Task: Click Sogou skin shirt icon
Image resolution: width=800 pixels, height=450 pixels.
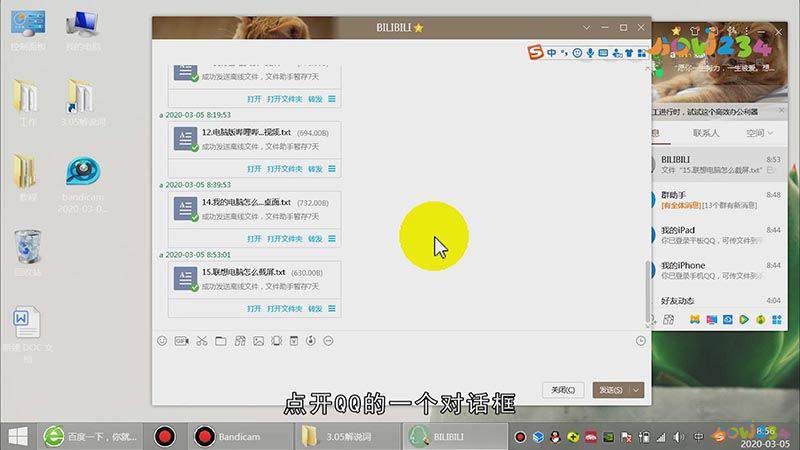Action: pos(629,53)
